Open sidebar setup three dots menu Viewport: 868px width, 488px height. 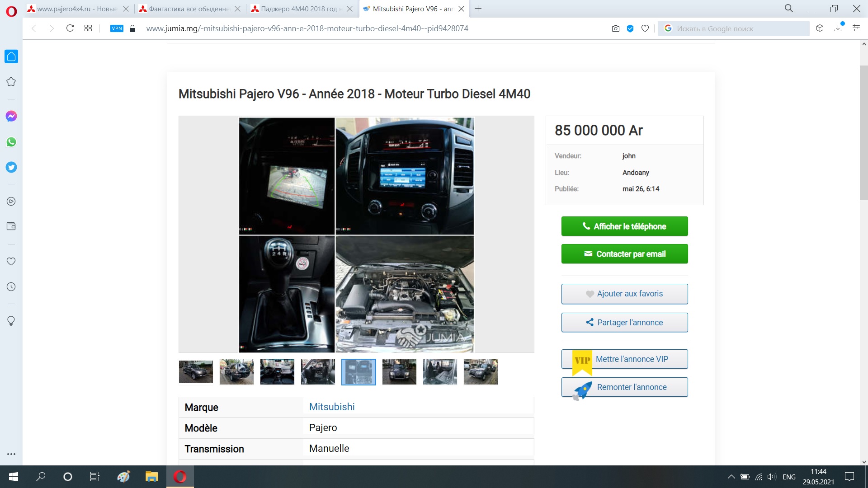point(11,454)
